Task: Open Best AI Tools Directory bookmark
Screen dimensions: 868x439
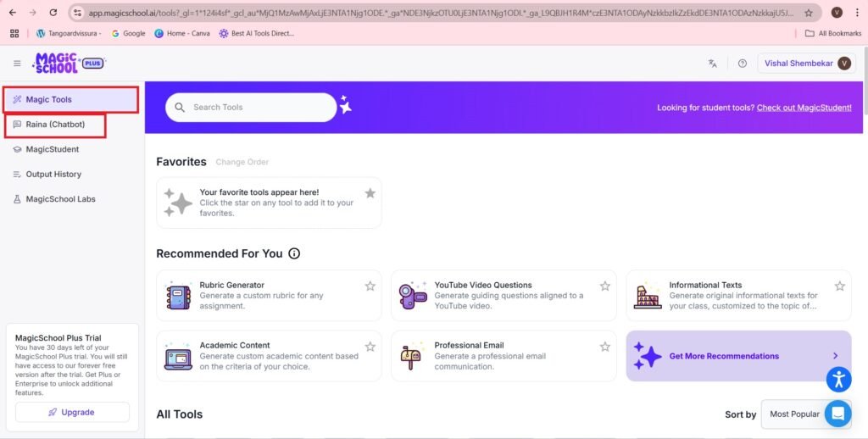Action: point(256,33)
